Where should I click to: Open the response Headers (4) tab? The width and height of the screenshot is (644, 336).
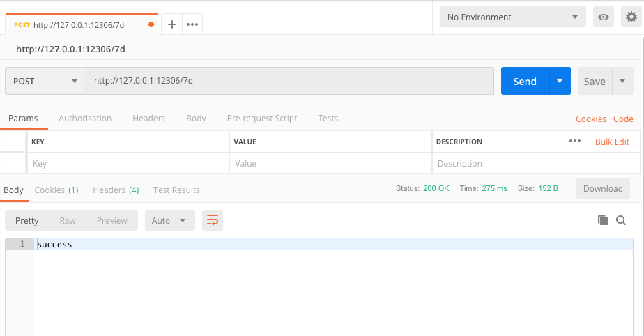(x=116, y=190)
